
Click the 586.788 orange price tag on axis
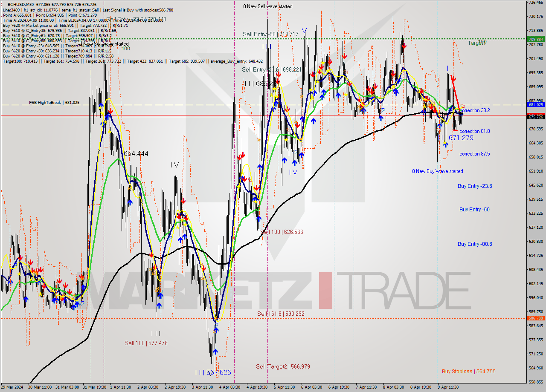tap(536, 318)
